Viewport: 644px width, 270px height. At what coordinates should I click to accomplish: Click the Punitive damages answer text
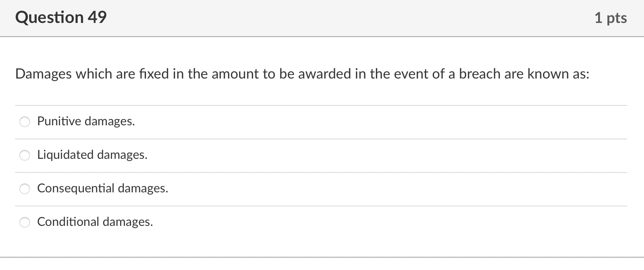86,122
